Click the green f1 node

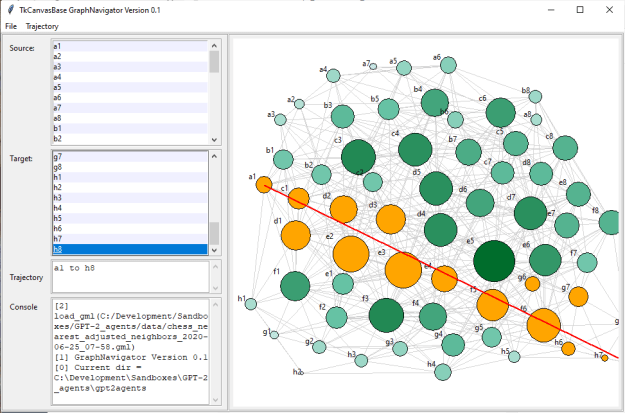(x=295, y=287)
